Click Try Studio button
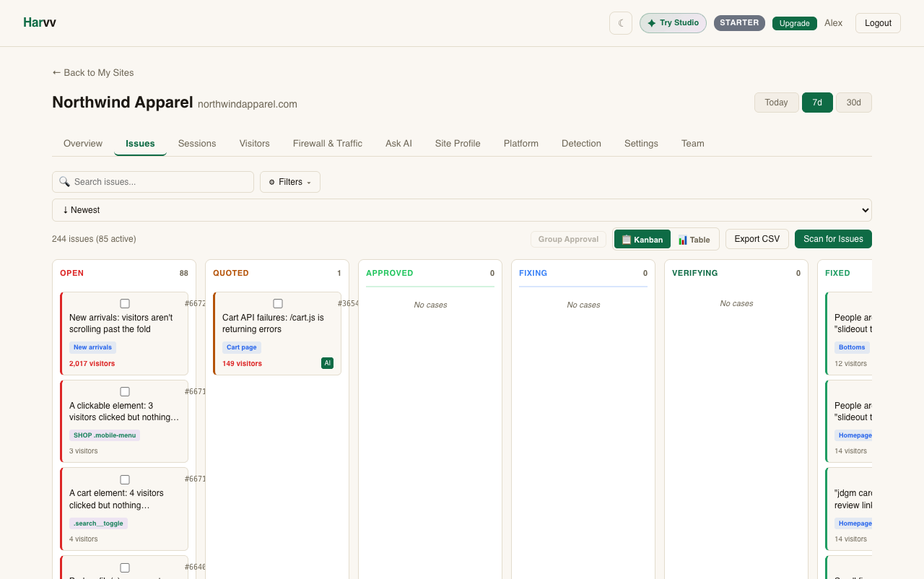Image resolution: width=924 pixels, height=579 pixels. click(x=673, y=23)
